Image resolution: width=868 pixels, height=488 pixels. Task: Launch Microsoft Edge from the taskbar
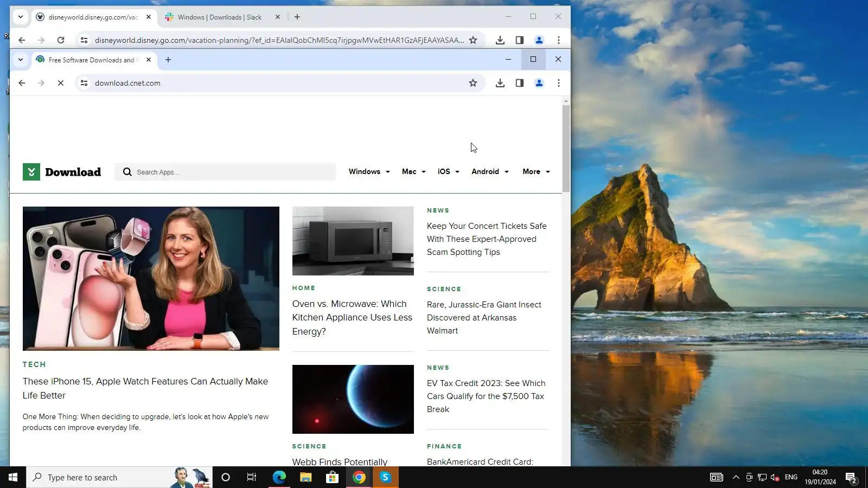[279, 477]
